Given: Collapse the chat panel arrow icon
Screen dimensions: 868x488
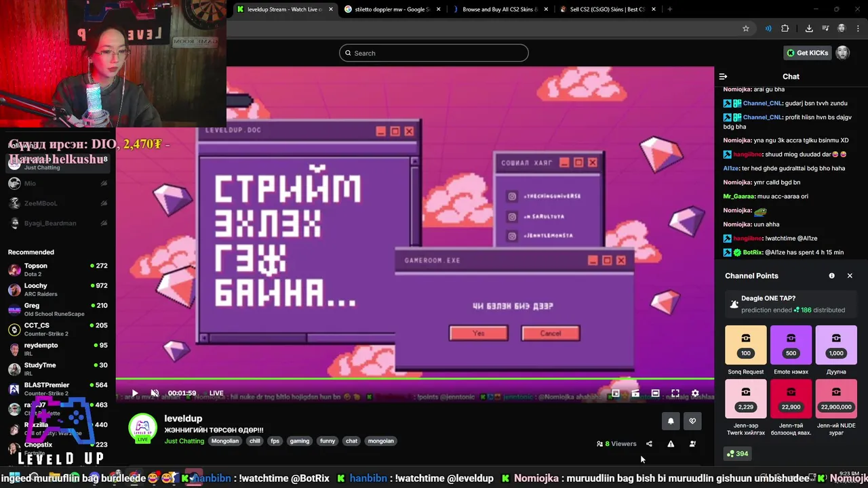Looking at the screenshot, I should (x=723, y=77).
